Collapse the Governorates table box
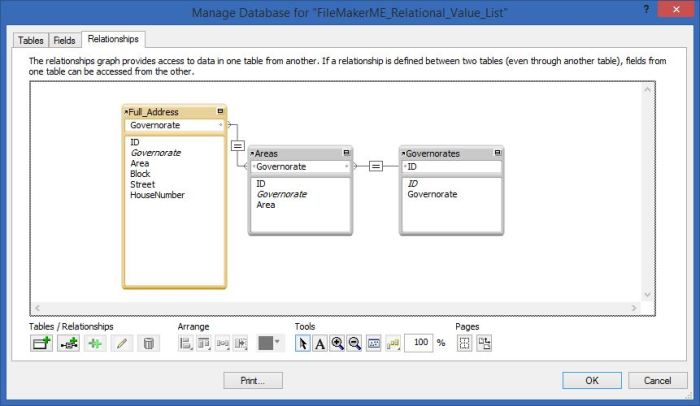Image resolution: width=700 pixels, height=406 pixels. [x=497, y=153]
